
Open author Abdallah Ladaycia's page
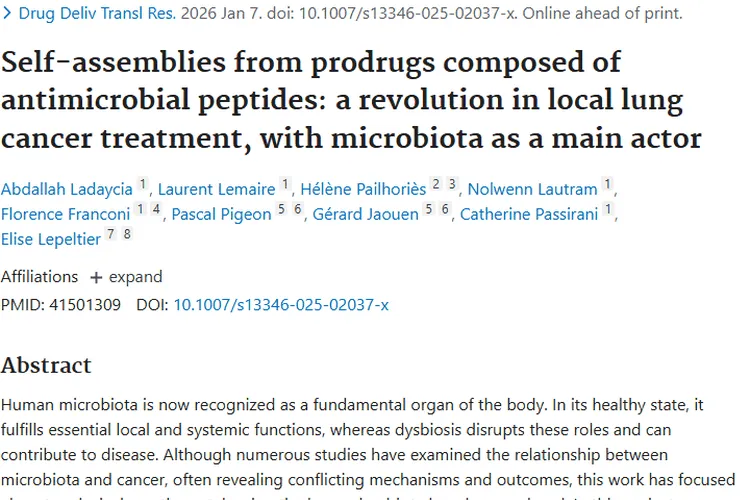(x=66, y=188)
